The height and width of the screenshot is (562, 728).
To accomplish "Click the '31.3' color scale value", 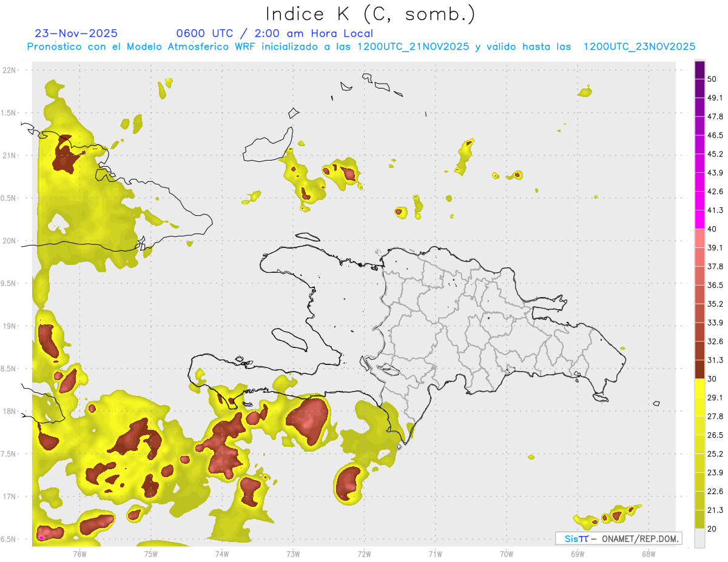I will point(715,360).
